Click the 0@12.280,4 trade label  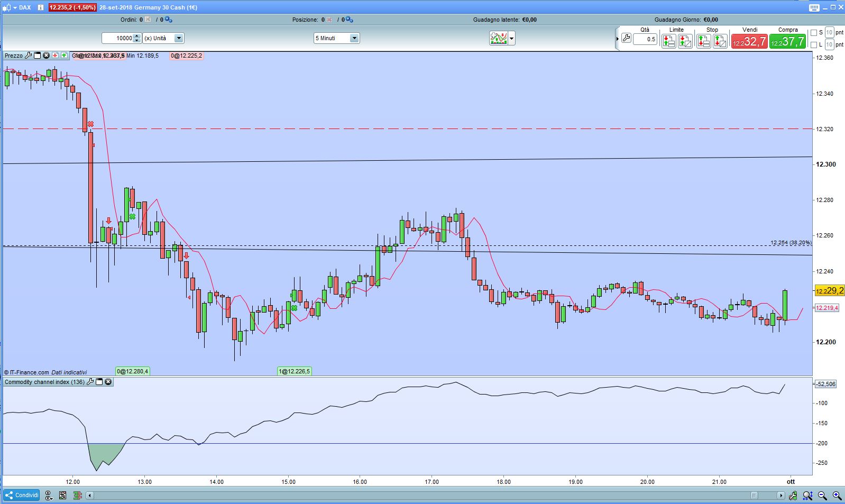click(133, 371)
